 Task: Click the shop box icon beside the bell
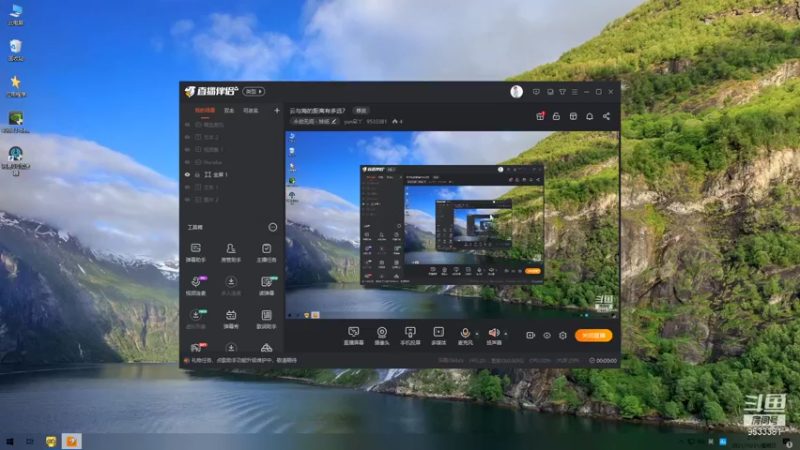coord(573,116)
